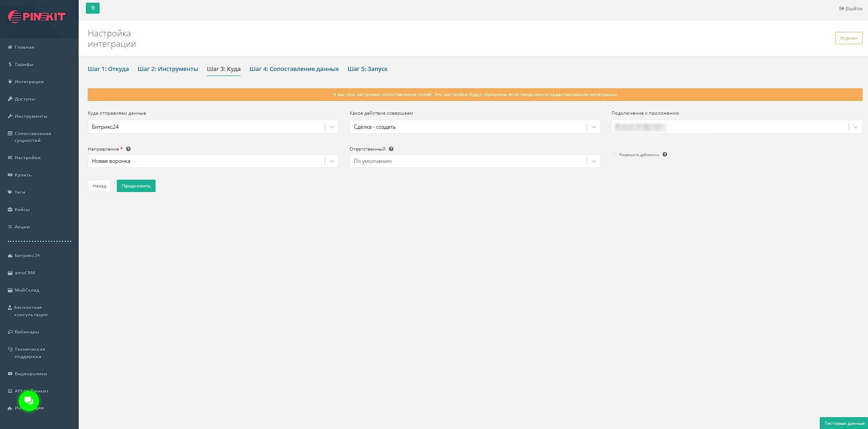
Task: Open the Направление dropdown with Новая воронка
Action: pos(213,161)
